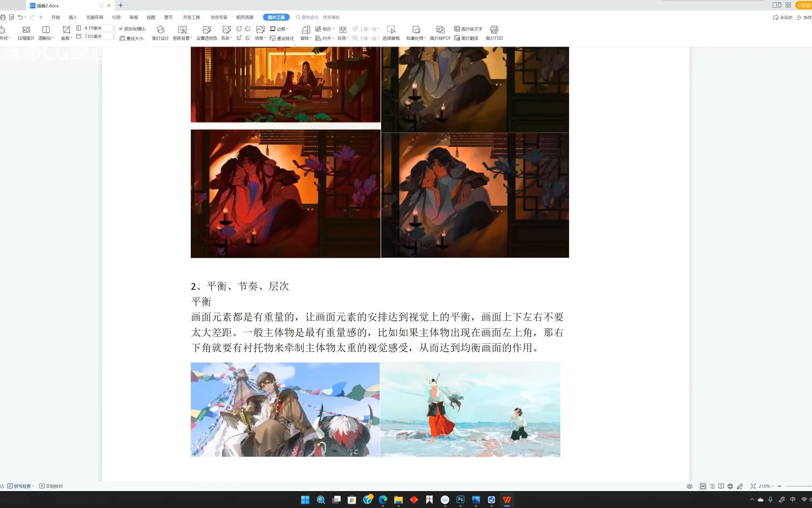Open the 视图 View tab
Screen dimensions: 812x508
coord(151,17)
